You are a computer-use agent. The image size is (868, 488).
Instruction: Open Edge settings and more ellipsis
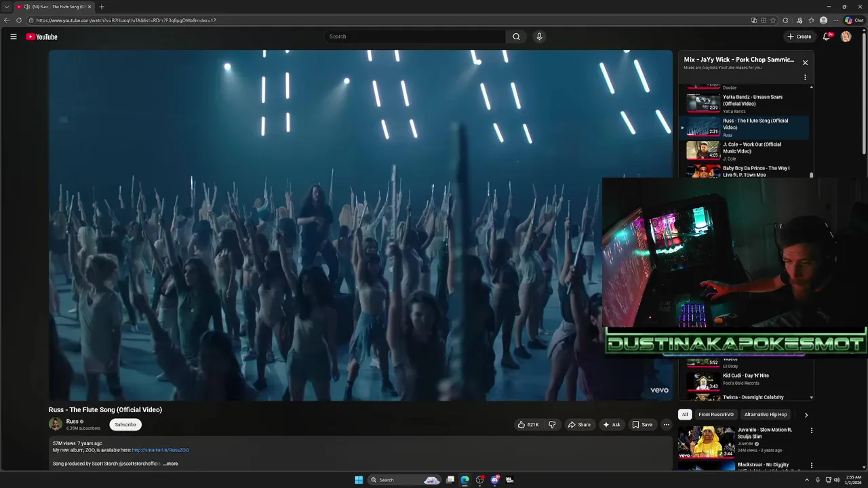coord(835,20)
